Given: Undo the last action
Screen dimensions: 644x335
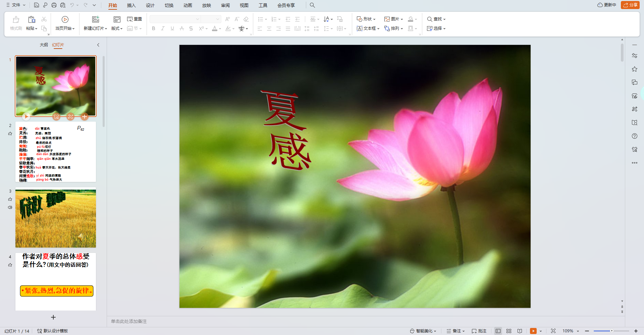Looking at the screenshot, I should [72, 5].
